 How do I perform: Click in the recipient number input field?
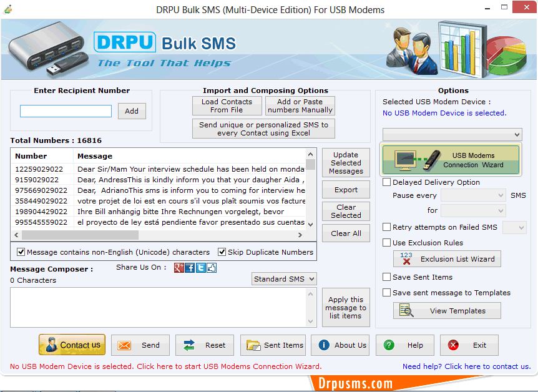tap(66, 111)
